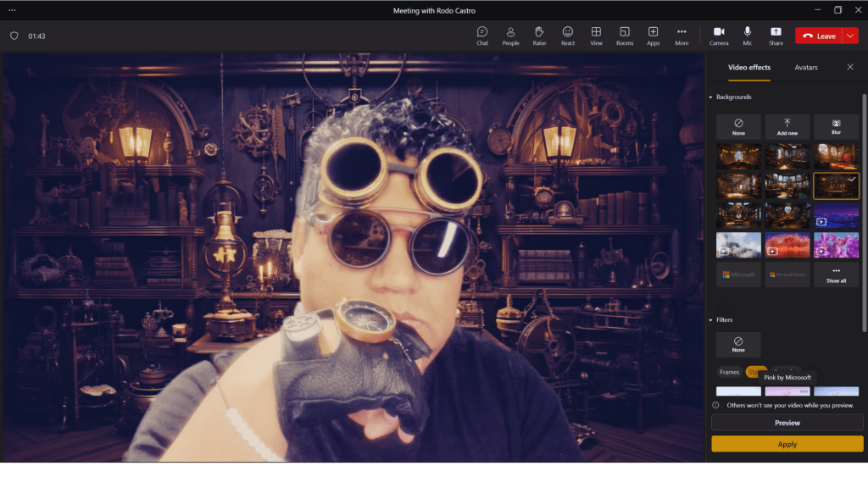Open breakout Rooms
The image size is (868, 488).
[x=625, y=36]
